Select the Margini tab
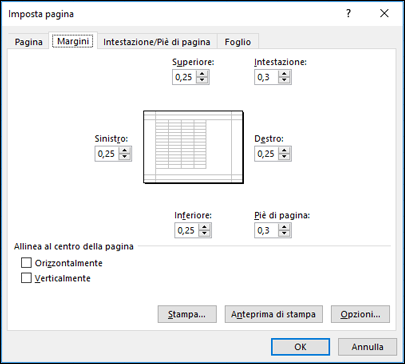This screenshot has width=405, height=364. coord(73,41)
